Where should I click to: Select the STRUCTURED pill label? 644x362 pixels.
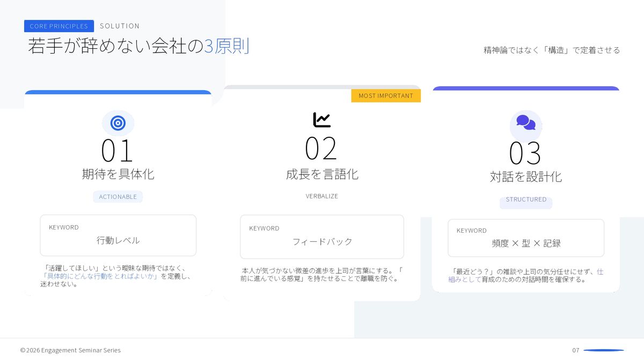(x=526, y=200)
